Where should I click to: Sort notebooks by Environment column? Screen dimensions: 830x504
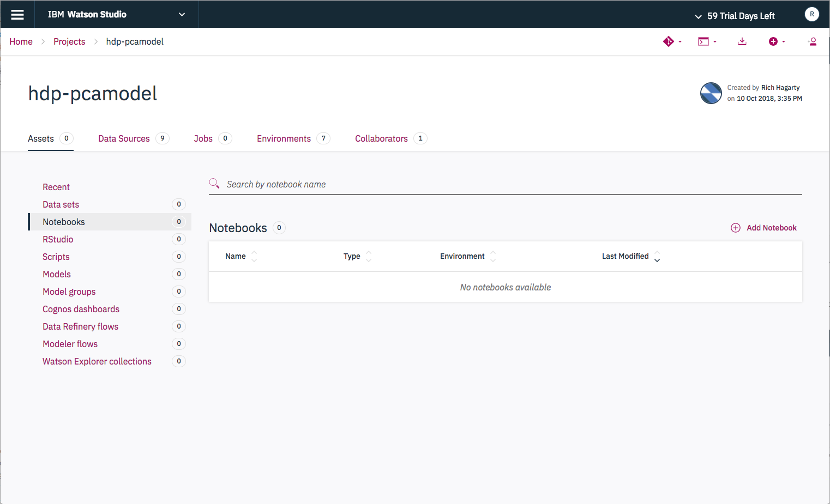468,256
